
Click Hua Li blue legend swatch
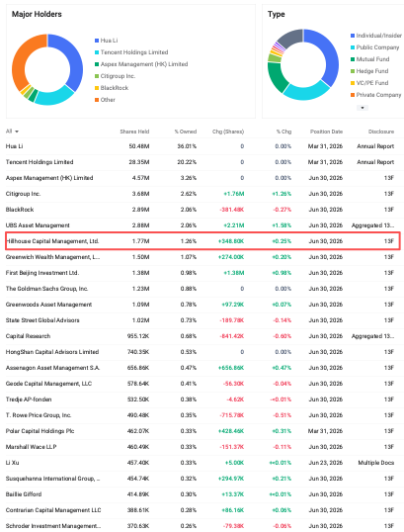[97, 41]
